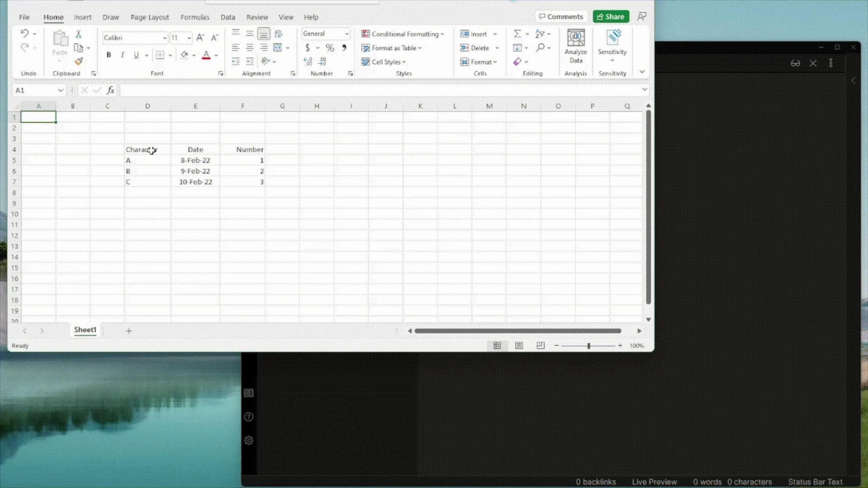Image resolution: width=868 pixels, height=488 pixels.
Task: Open the Number Format General dropdown
Action: [347, 34]
